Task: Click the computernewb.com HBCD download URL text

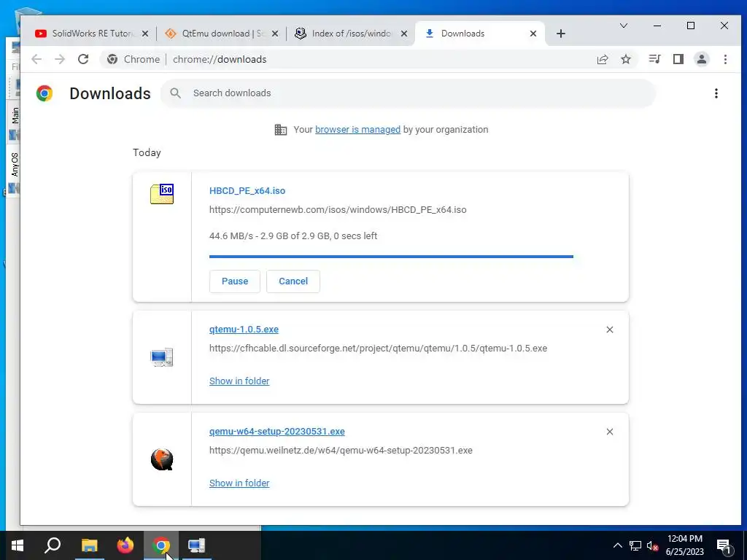Action: (x=338, y=209)
